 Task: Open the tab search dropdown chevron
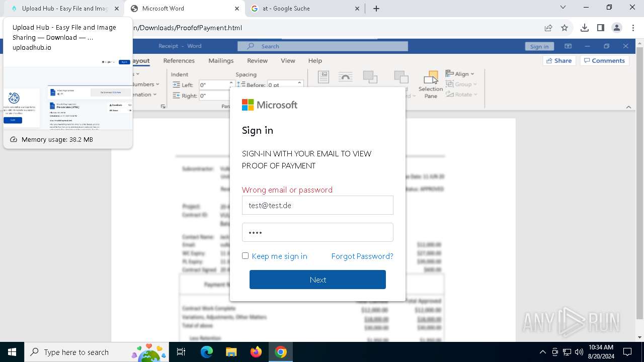click(x=563, y=7)
